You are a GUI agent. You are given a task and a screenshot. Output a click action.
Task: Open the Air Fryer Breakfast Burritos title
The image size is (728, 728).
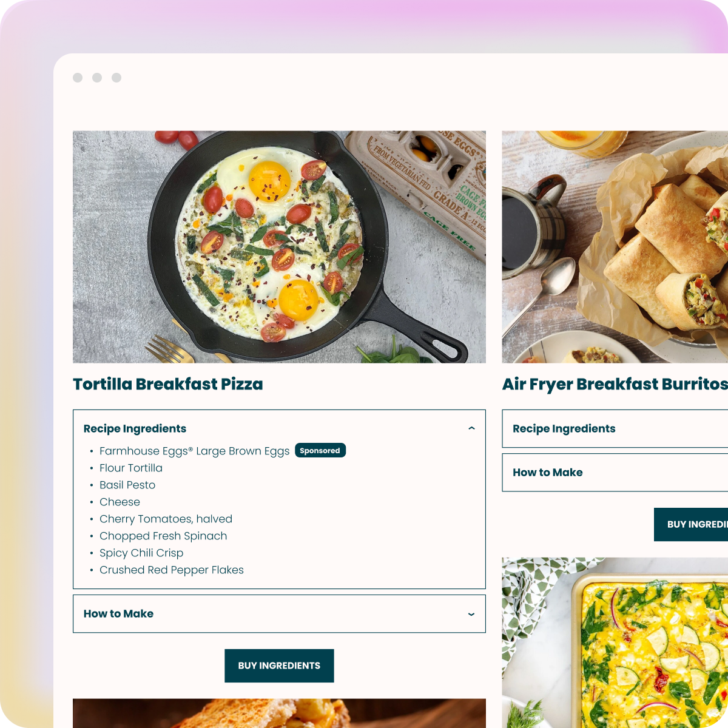(615, 384)
